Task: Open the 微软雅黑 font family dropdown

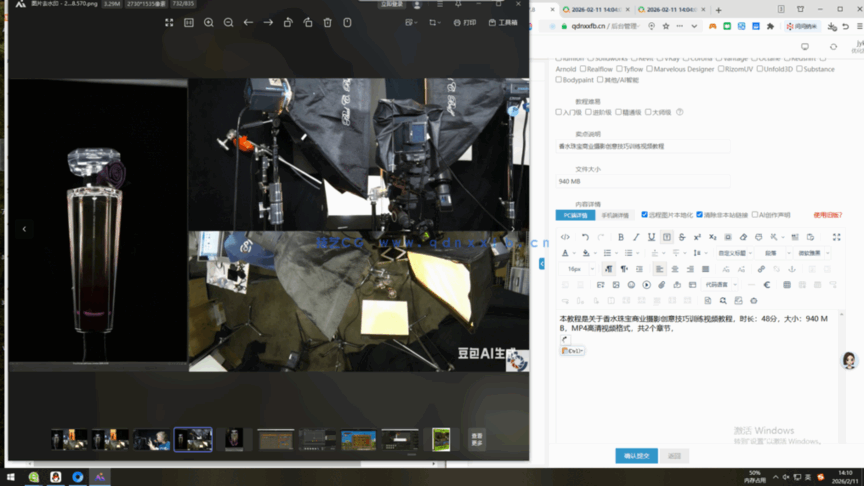Action: click(813, 253)
